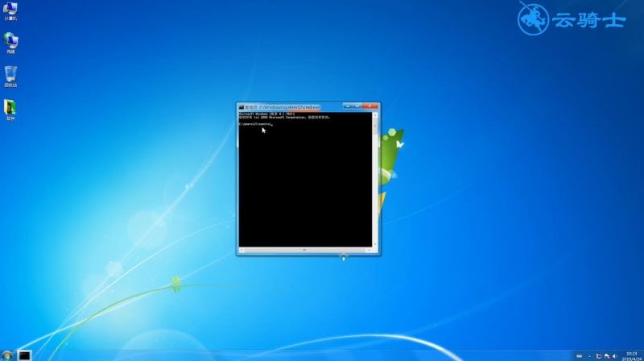Click the cmd vertical scrollbar down arrow

375,244
